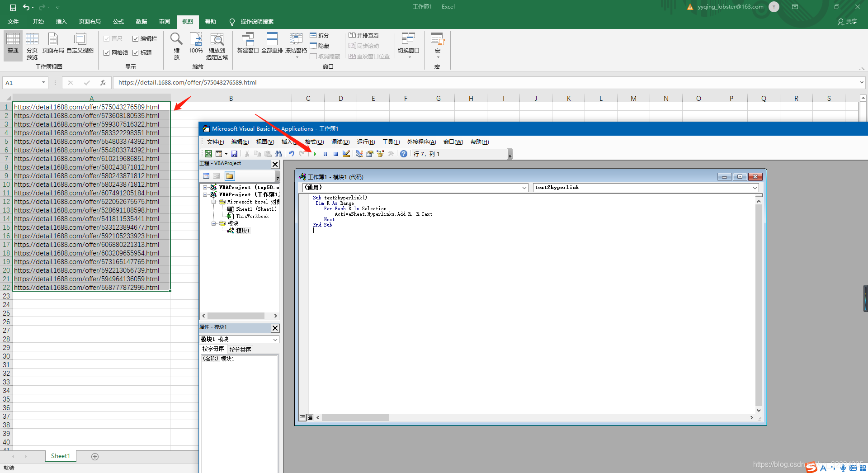Click Arrange All (全部重排) in ribbon
Viewport: 868px width, 473px height.
(x=272, y=43)
